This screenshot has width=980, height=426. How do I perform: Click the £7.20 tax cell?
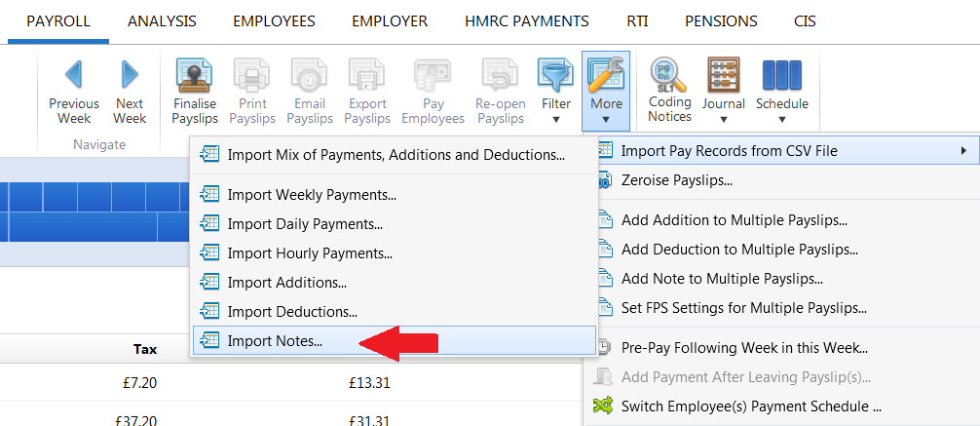[139, 382]
